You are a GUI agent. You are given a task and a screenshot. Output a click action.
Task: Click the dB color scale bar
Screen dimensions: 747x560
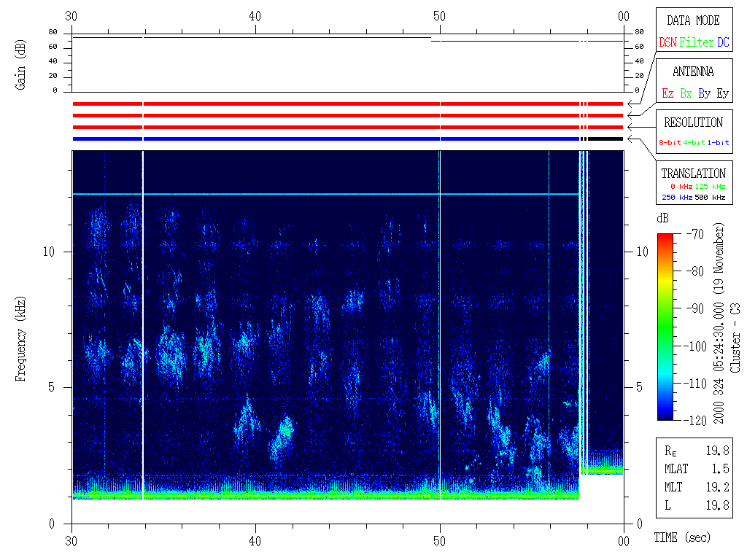pos(665,327)
